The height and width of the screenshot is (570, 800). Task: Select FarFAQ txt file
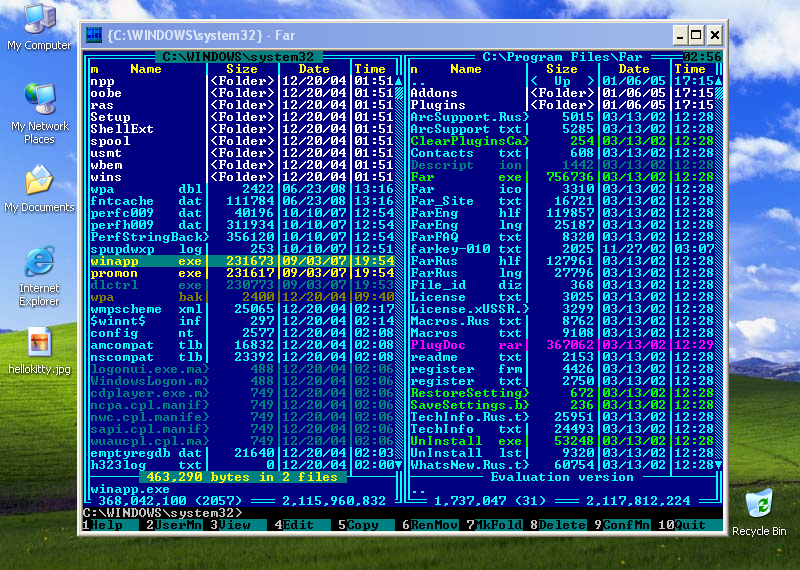click(562, 237)
